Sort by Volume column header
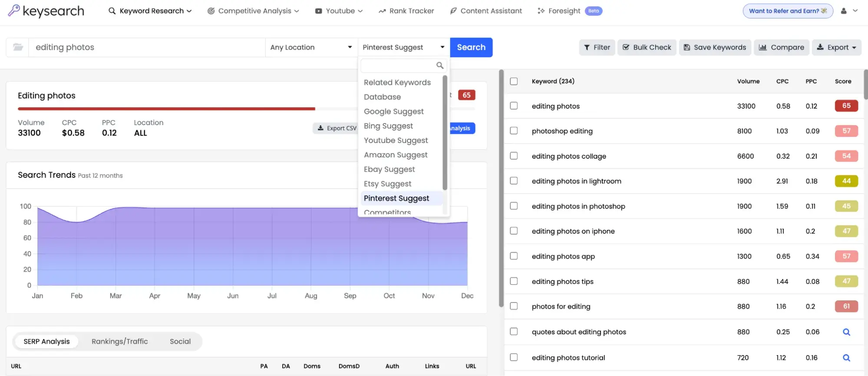 pos(748,81)
